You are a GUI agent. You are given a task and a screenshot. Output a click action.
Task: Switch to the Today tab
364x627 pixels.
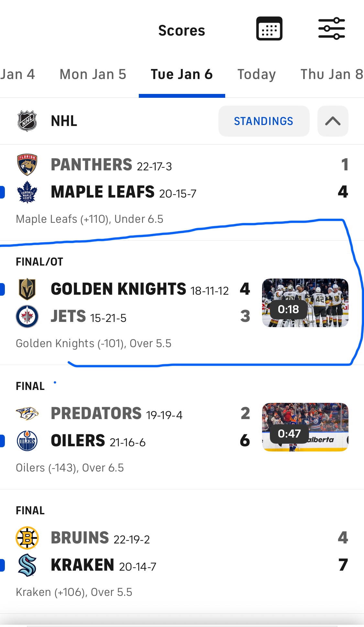coord(257,74)
